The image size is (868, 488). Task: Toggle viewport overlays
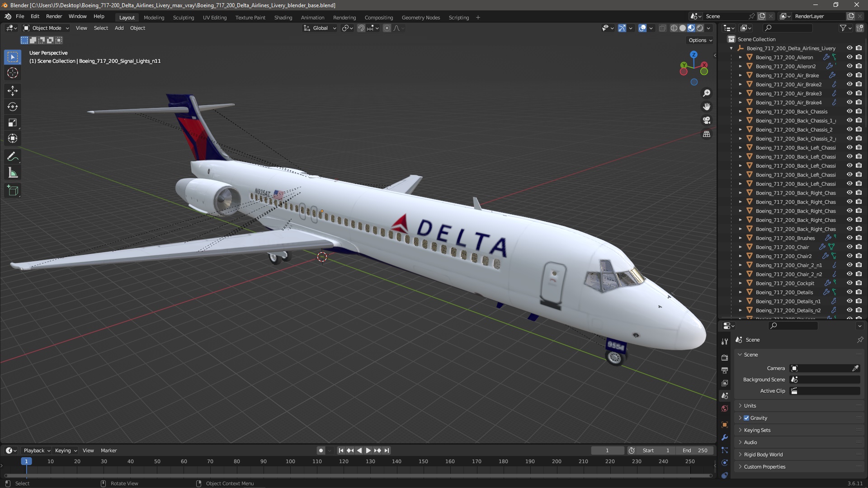(x=642, y=28)
